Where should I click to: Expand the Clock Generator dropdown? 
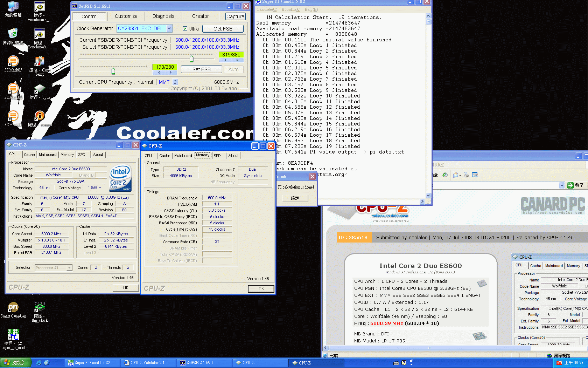tap(169, 28)
